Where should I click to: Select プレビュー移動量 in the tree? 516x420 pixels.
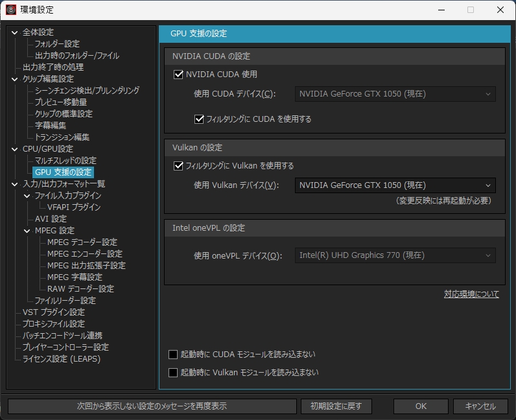point(61,102)
